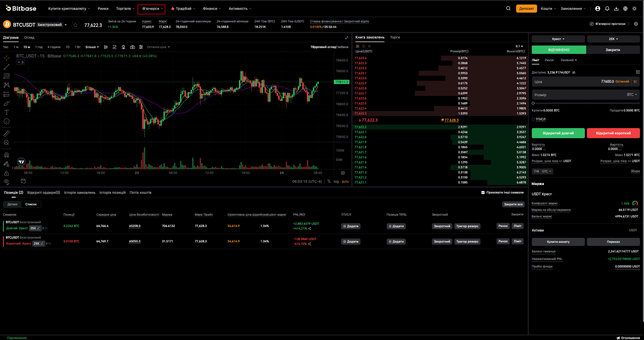This screenshot has height=340, width=644.
Task: Open the order book 0.1 precision dropdown
Action: tap(519, 46)
